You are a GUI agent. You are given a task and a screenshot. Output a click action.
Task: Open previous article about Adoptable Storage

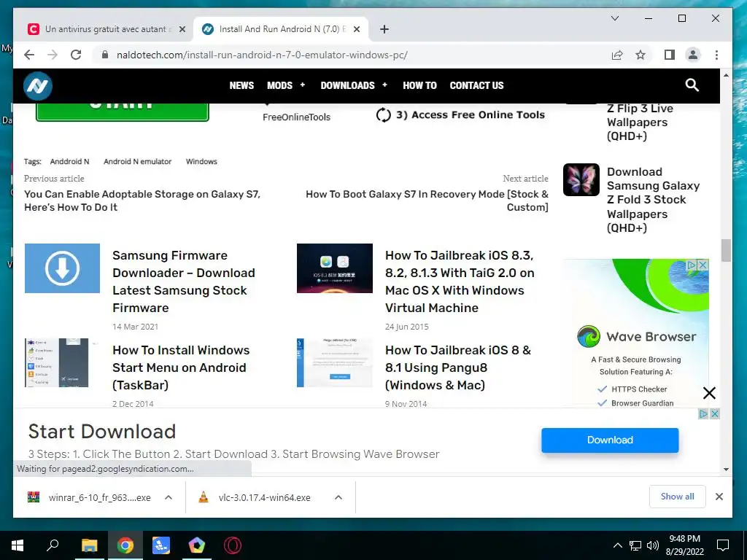click(142, 201)
